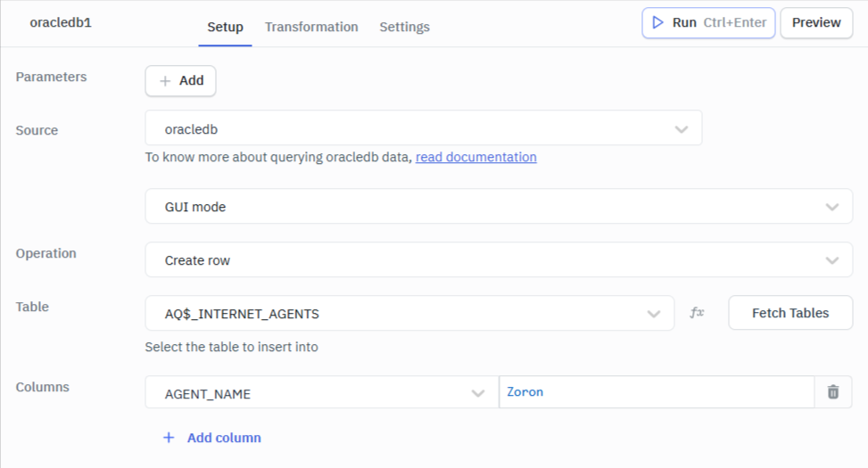Click the Columns label

(42, 387)
